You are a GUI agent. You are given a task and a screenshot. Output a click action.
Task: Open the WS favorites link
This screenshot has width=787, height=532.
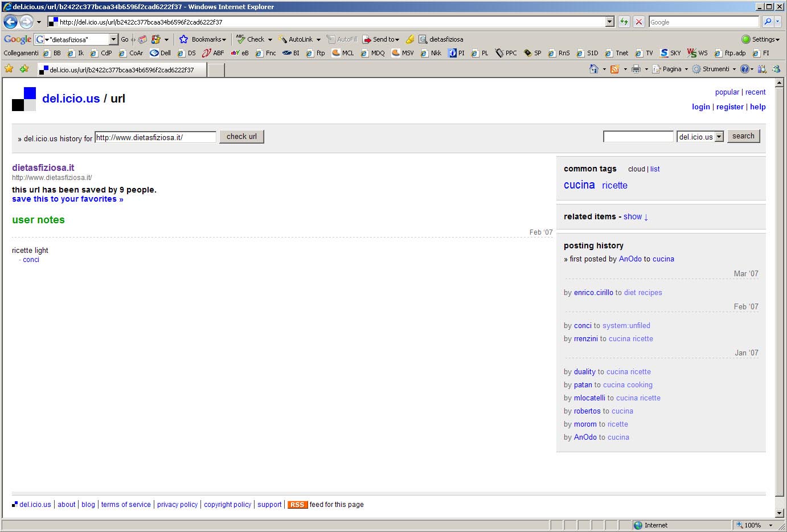(697, 53)
